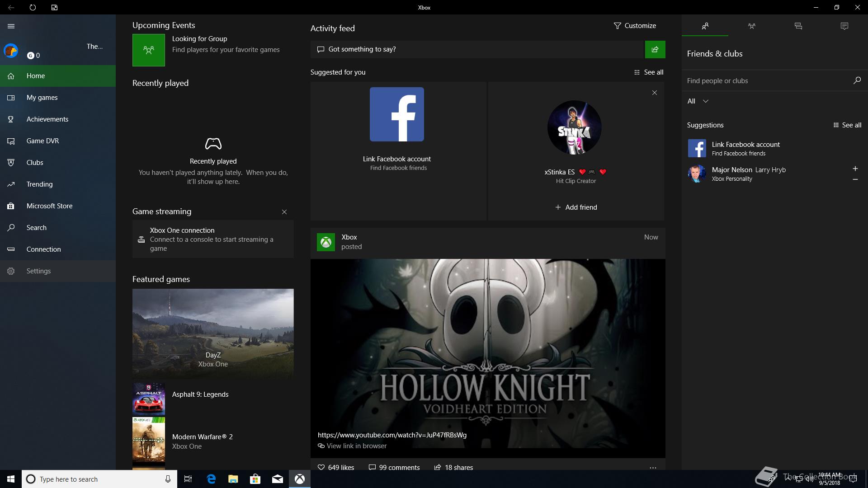This screenshot has width=868, height=488.
Task: Click the friends search magnifier icon
Action: pos(857,80)
